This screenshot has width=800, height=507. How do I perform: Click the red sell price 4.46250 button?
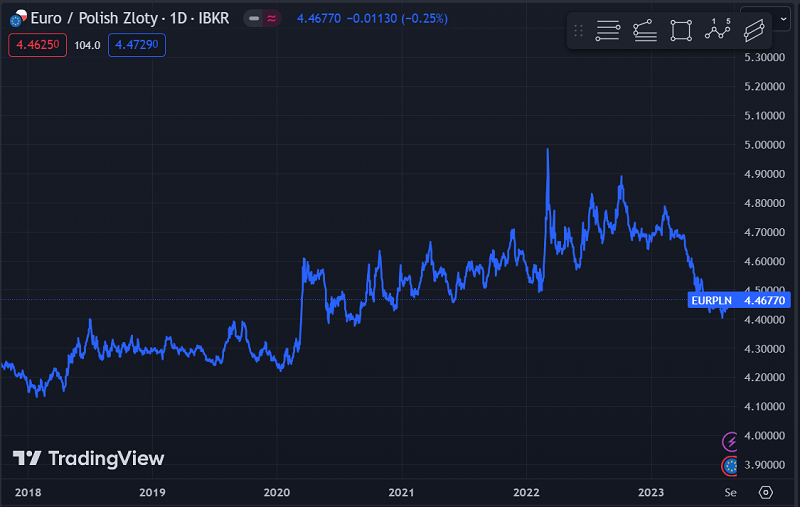coord(37,45)
